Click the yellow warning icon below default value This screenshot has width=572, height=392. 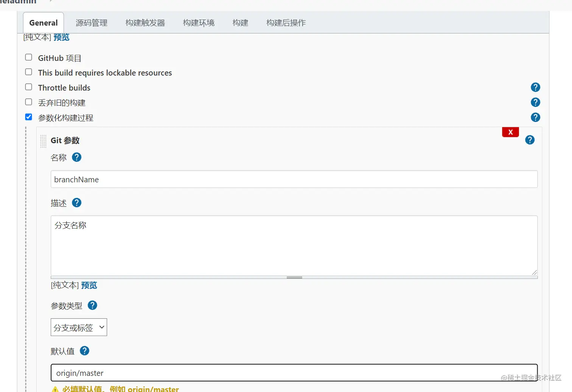tap(55, 389)
